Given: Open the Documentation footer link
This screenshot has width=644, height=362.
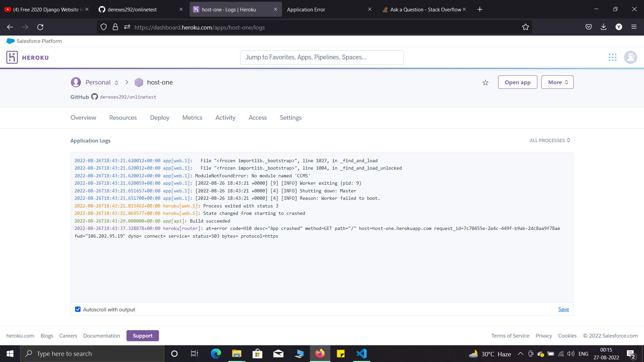Looking at the screenshot, I should click(102, 336).
